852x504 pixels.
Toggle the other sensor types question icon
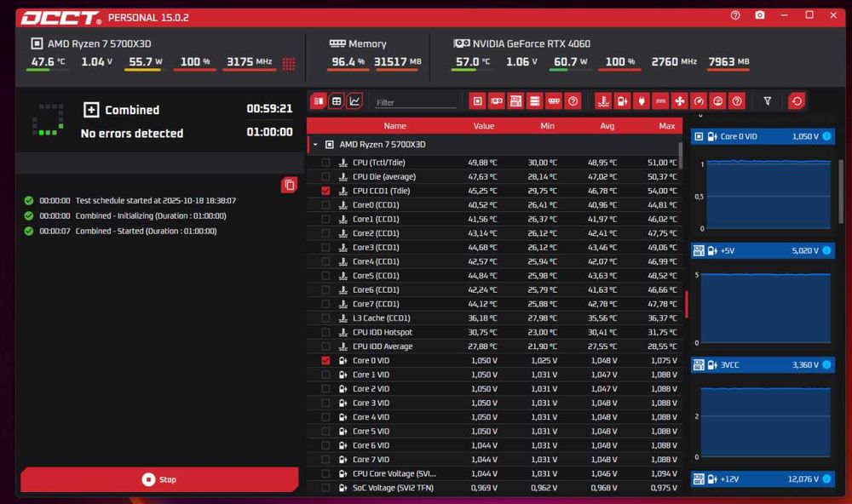pyautogui.click(x=737, y=101)
